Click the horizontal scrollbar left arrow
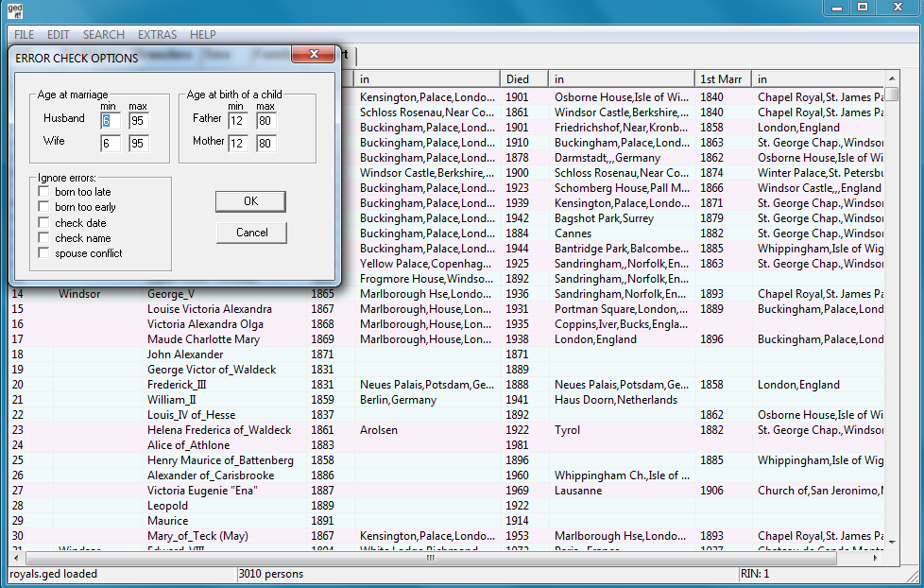Screen dimensions: 924x588 [16, 558]
